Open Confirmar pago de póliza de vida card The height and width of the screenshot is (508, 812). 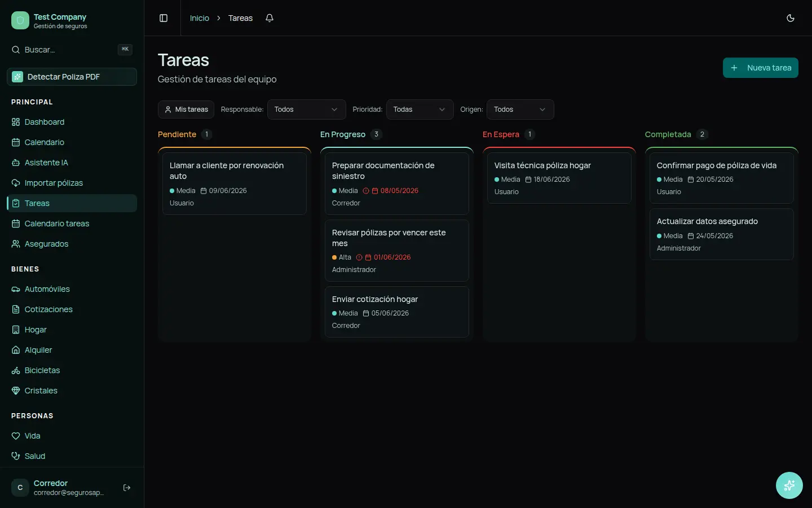[x=722, y=178]
